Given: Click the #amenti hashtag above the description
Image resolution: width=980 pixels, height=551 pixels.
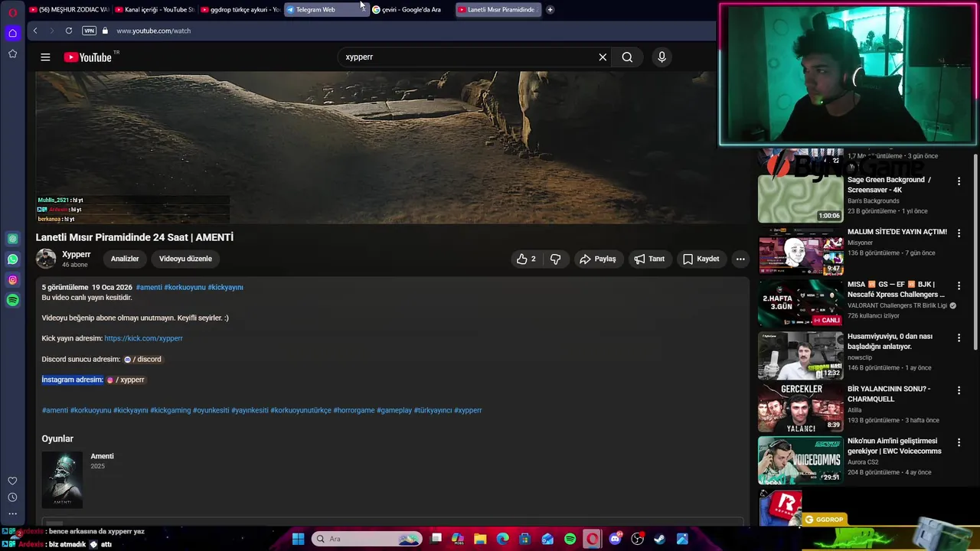Looking at the screenshot, I should pyautogui.click(x=149, y=287).
